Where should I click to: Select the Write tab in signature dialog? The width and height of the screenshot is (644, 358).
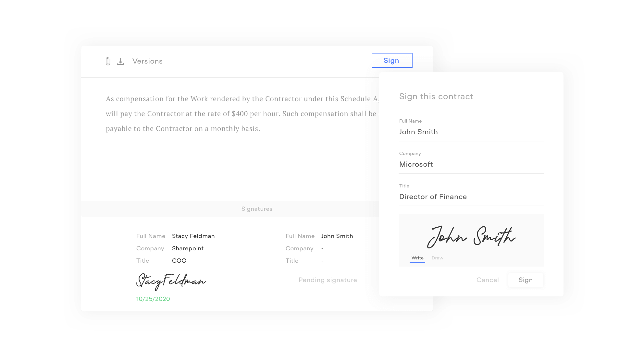[417, 258]
